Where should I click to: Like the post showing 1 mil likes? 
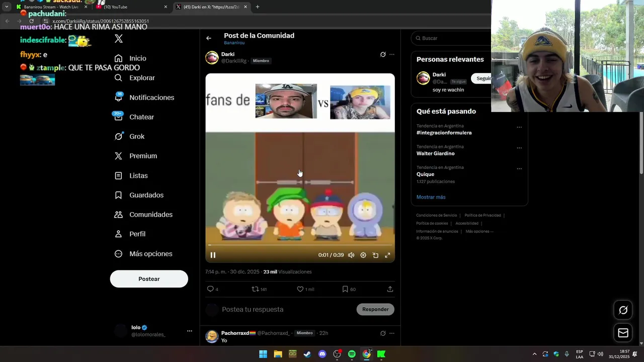coord(305,289)
